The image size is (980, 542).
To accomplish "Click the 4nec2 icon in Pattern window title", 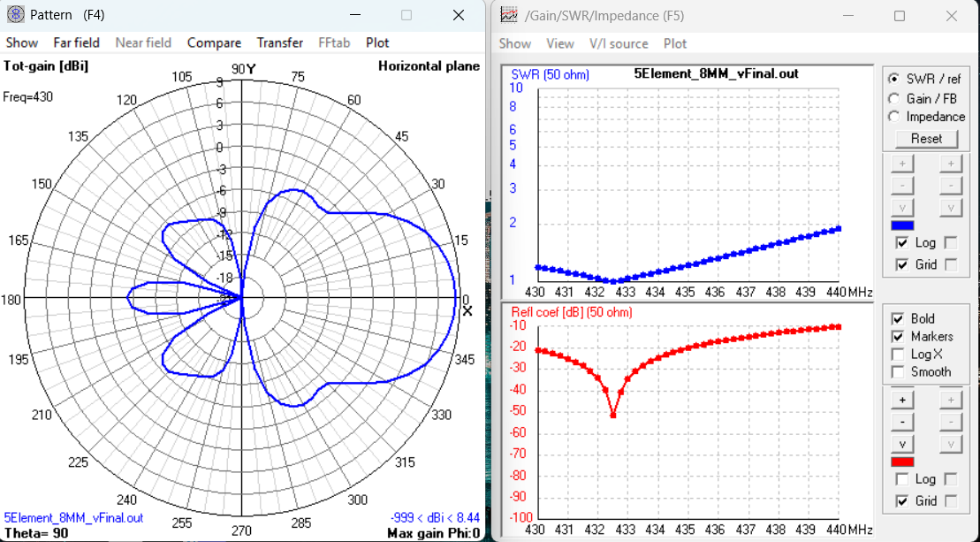I will [x=15, y=15].
